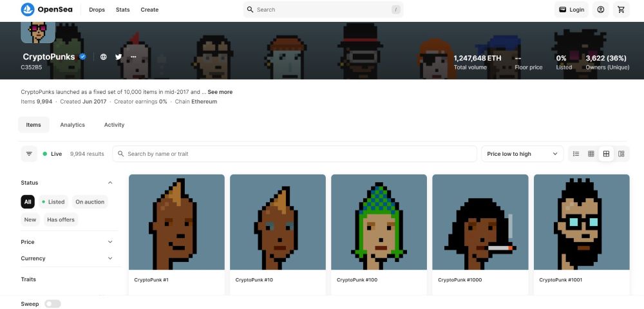The width and height of the screenshot is (644, 309).
Task: Switch to the Analytics tab
Action: (x=72, y=125)
